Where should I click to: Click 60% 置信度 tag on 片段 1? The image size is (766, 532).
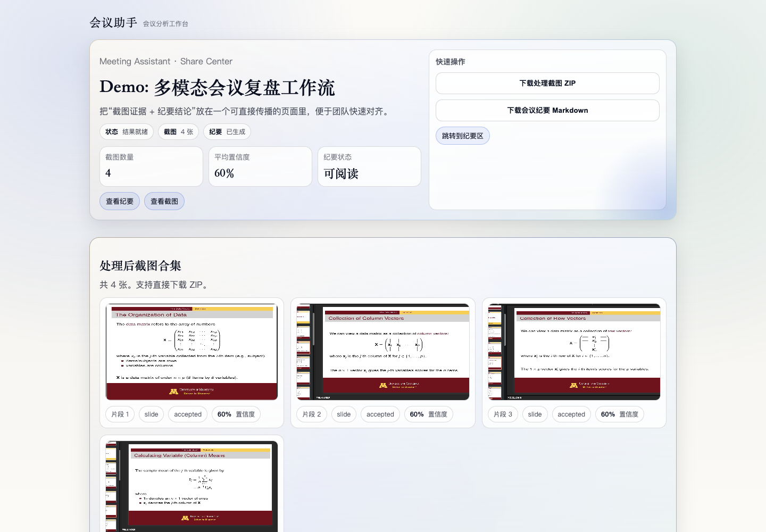coord(236,414)
